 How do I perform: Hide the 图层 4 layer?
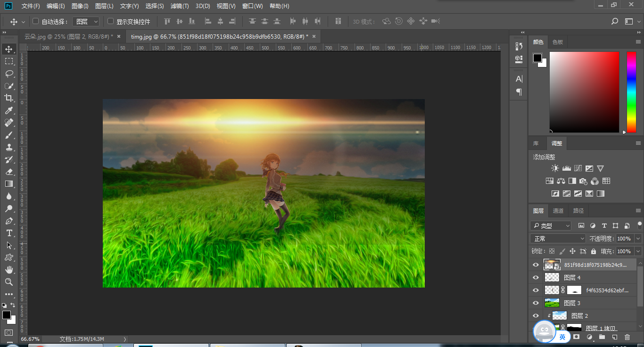pos(536,278)
